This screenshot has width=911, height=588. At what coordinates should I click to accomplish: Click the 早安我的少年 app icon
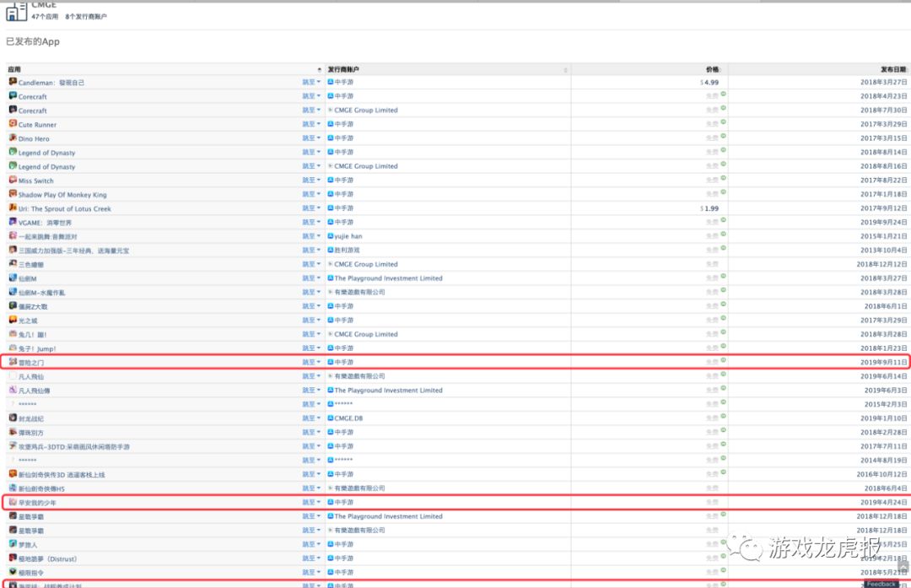(13, 501)
